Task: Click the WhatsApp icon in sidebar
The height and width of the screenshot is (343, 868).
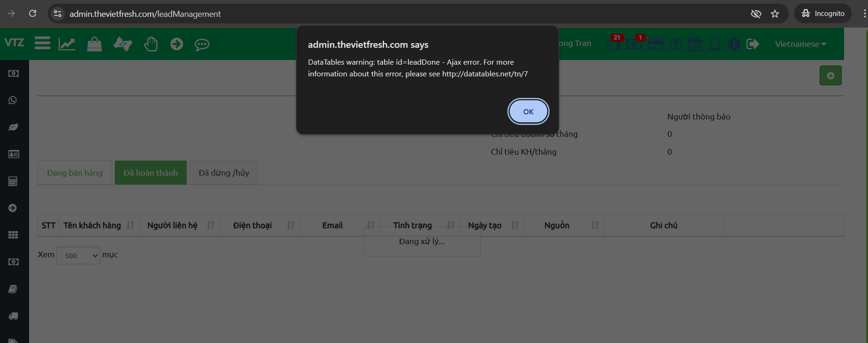Action: [13, 100]
